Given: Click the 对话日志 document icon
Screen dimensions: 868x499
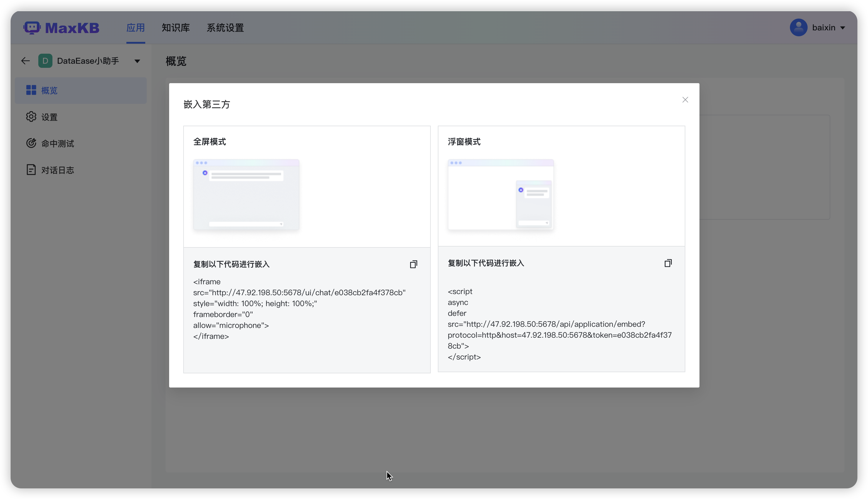Looking at the screenshot, I should pyautogui.click(x=31, y=170).
